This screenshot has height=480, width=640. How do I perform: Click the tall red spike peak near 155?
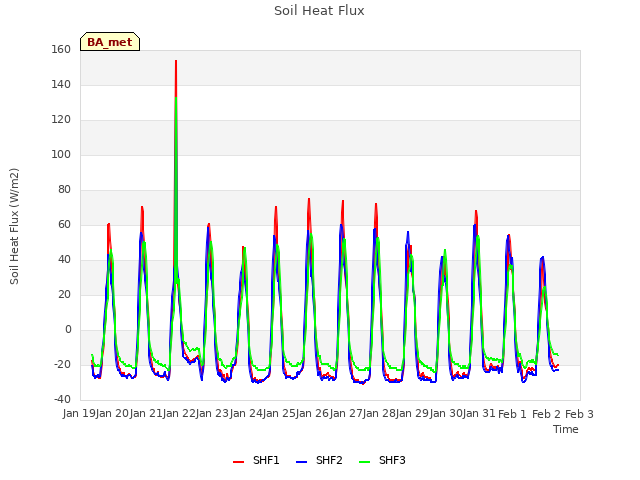point(176,61)
